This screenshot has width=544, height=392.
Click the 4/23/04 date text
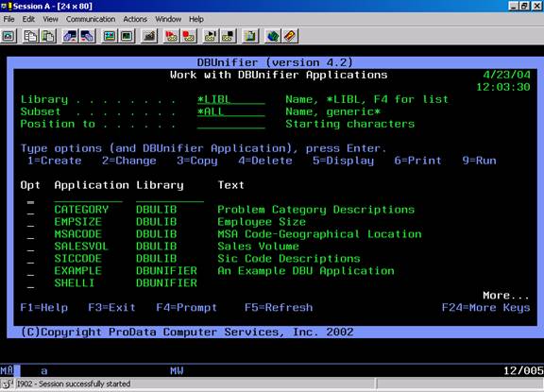[x=506, y=75]
